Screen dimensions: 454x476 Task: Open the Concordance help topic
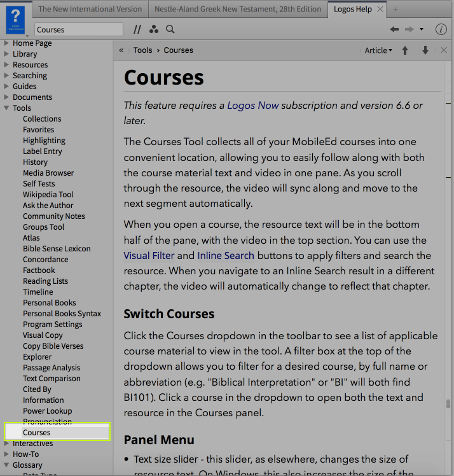[x=46, y=259]
